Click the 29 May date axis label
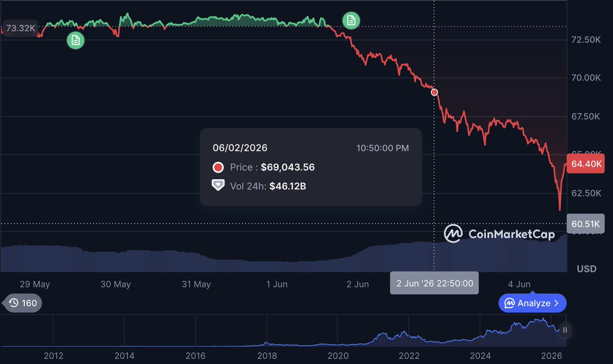 [35, 284]
